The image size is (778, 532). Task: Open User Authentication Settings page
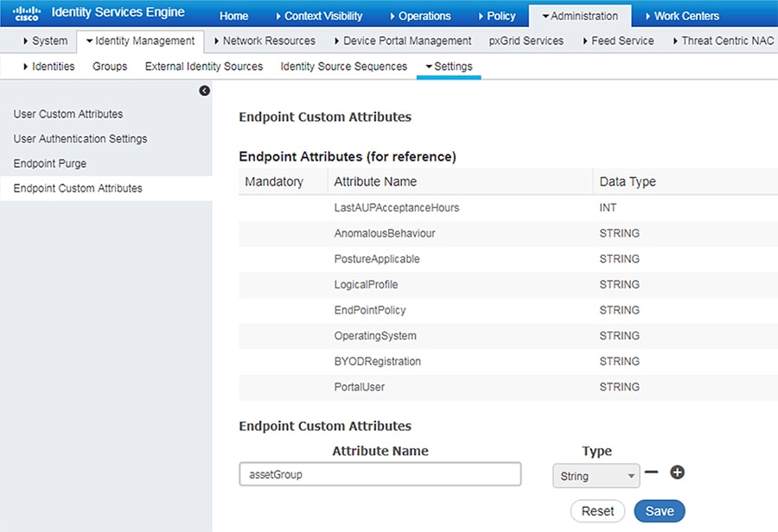80,139
